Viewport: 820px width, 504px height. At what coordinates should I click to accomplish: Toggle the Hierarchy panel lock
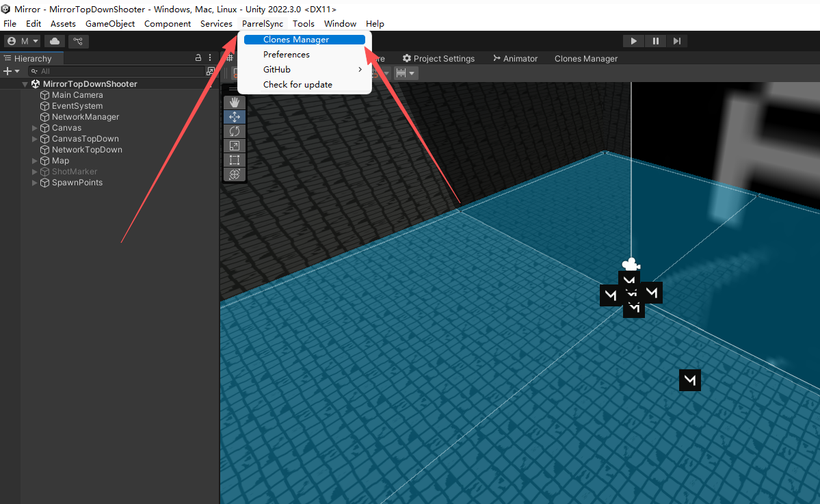coord(198,58)
